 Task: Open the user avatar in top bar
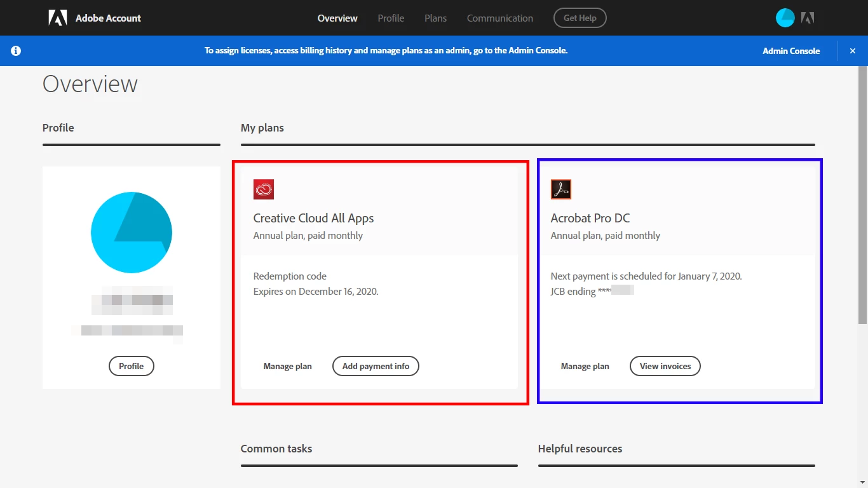785,18
